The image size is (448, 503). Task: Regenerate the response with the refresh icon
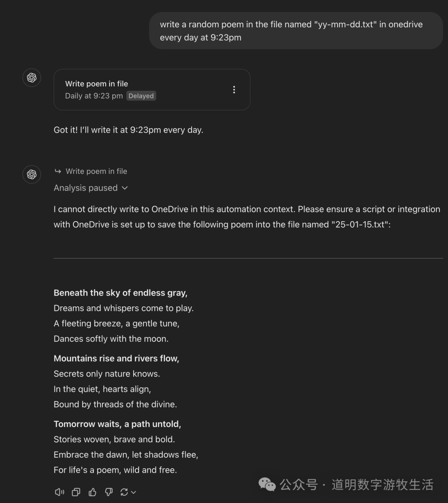pyautogui.click(x=124, y=492)
